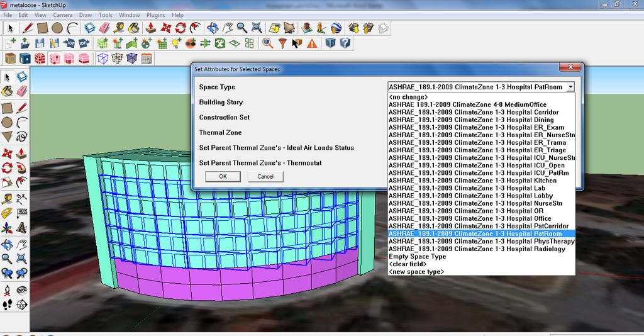
Task: Open the Plugins menu
Action: pyautogui.click(x=156, y=15)
